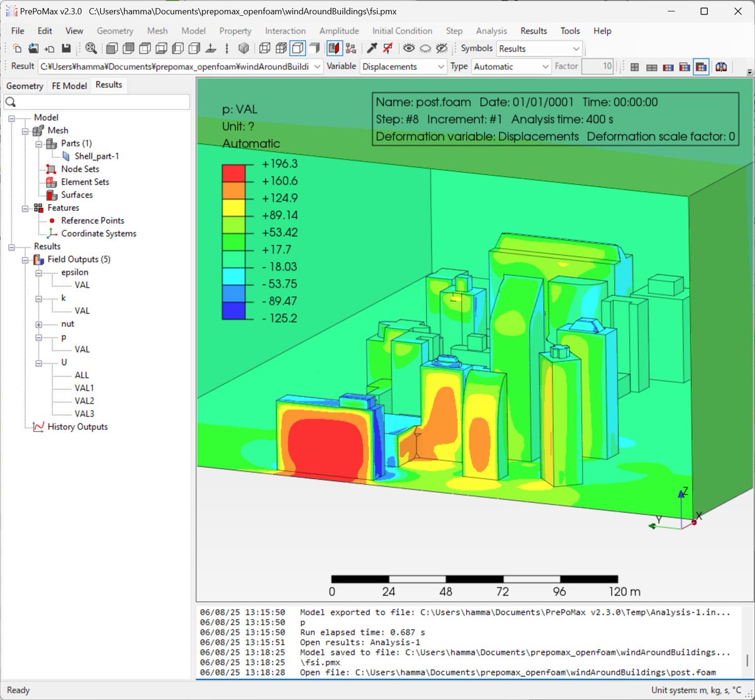Select VAL3 under U field output
Image resolution: width=755 pixels, height=700 pixels.
click(x=84, y=414)
